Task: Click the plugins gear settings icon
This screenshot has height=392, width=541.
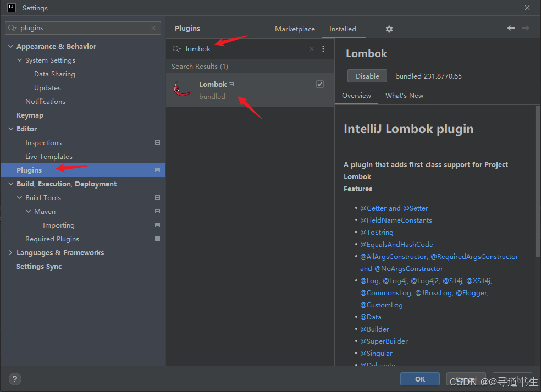Action: click(389, 29)
